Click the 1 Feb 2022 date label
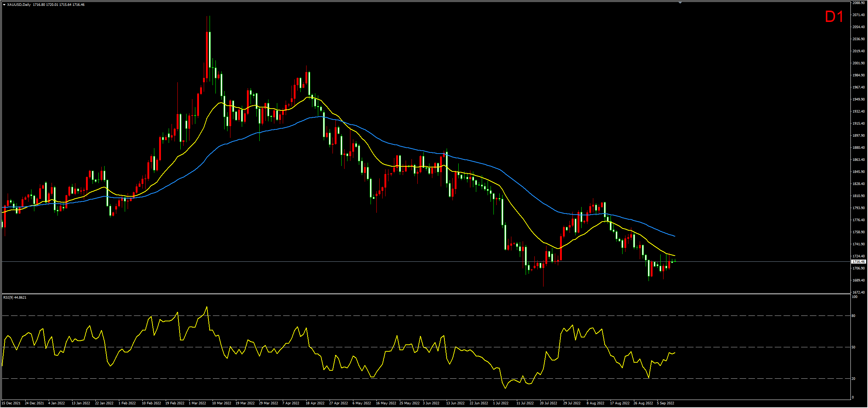The image size is (868, 408). click(127, 403)
